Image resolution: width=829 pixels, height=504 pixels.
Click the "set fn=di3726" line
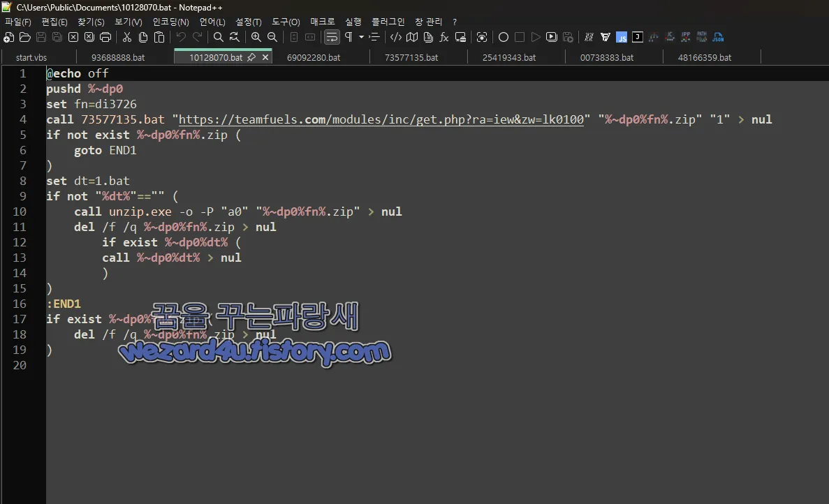click(91, 104)
